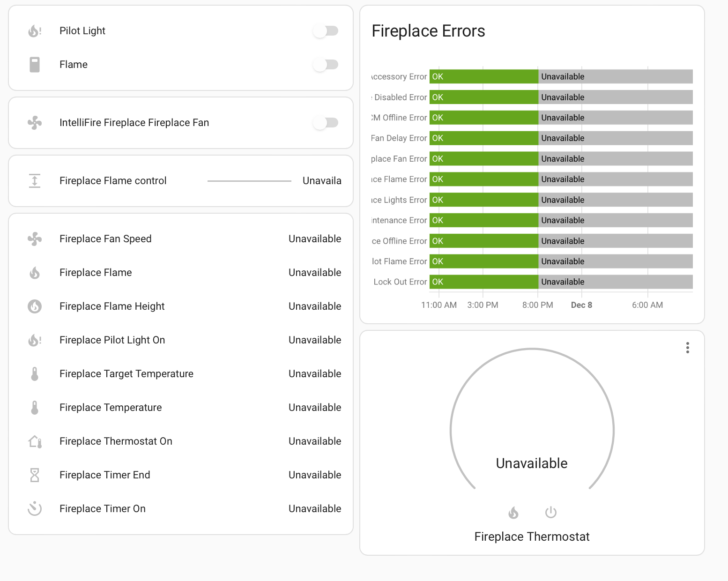Click the Fireplace Thermostat On house icon
The image size is (728, 581).
click(x=35, y=441)
